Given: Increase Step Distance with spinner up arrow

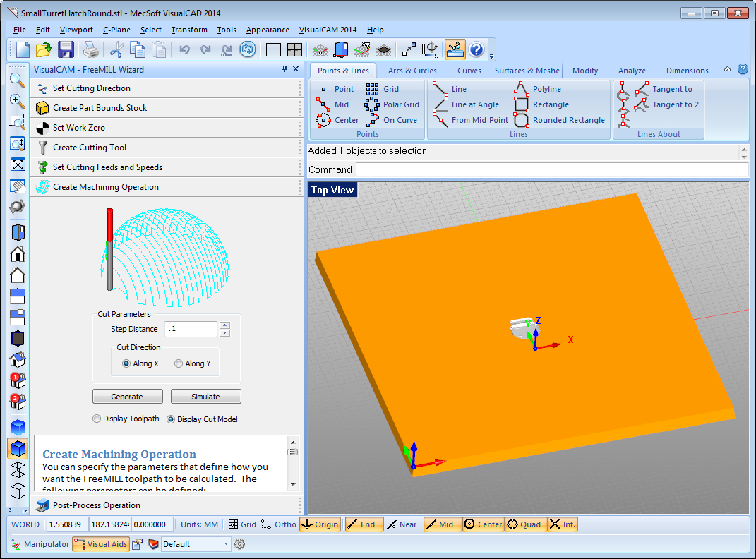Looking at the screenshot, I should pyautogui.click(x=224, y=325).
